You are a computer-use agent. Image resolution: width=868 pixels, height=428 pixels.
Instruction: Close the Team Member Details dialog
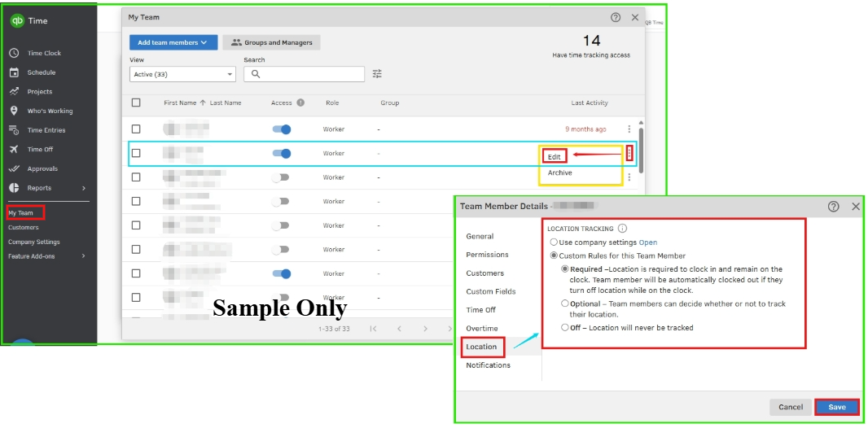click(856, 206)
